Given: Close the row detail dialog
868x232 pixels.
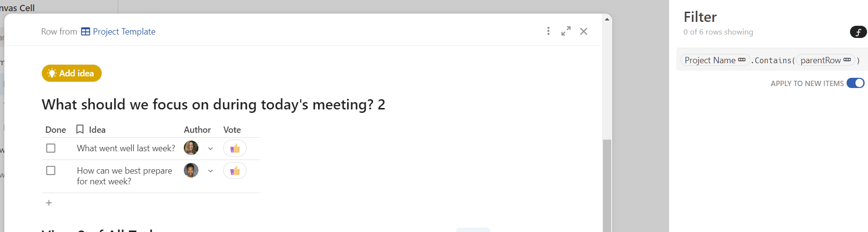Looking at the screenshot, I should 584,31.
